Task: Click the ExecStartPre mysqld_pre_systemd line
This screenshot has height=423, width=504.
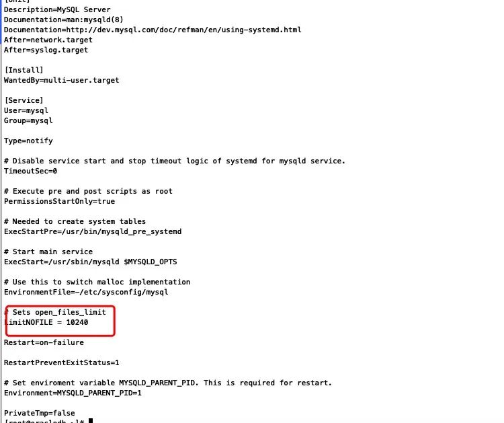Action: point(93,231)
